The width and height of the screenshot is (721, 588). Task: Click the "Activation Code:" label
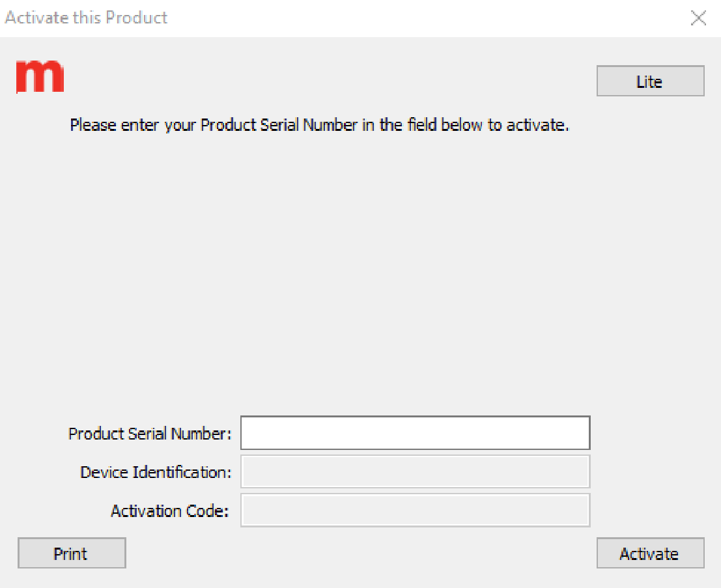170,511
